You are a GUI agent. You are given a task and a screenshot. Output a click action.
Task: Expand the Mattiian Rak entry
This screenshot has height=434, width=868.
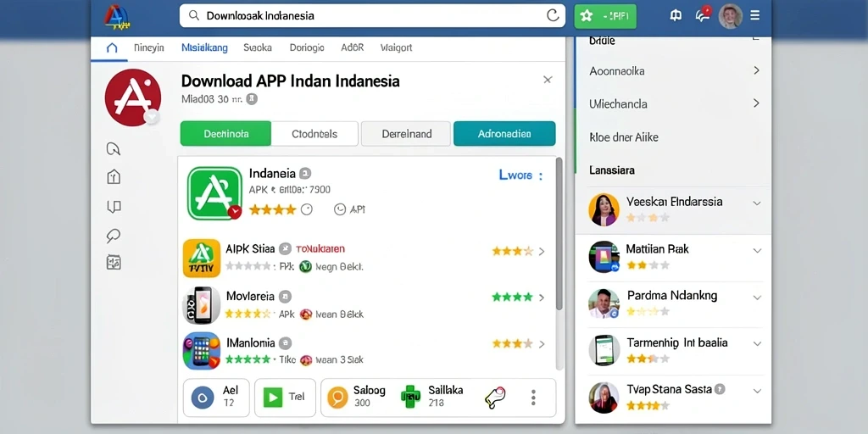[x=757, y=250]
